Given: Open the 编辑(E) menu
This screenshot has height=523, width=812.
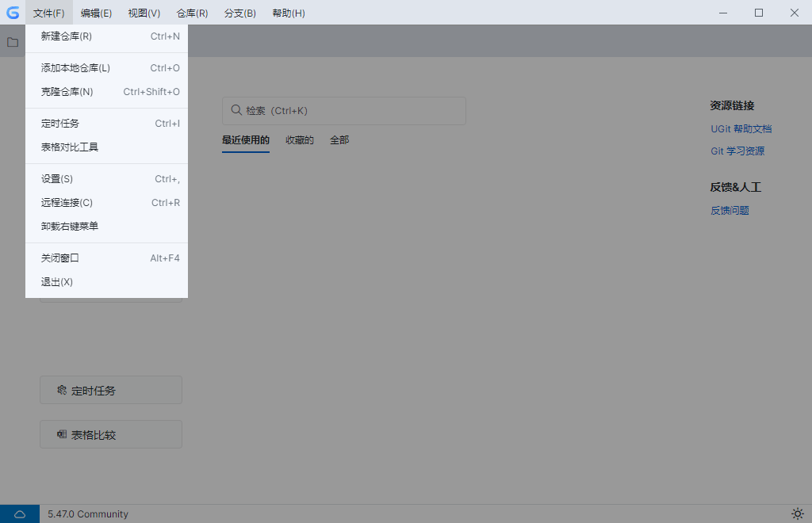Looking at the screenshot, I should point(96,13).
